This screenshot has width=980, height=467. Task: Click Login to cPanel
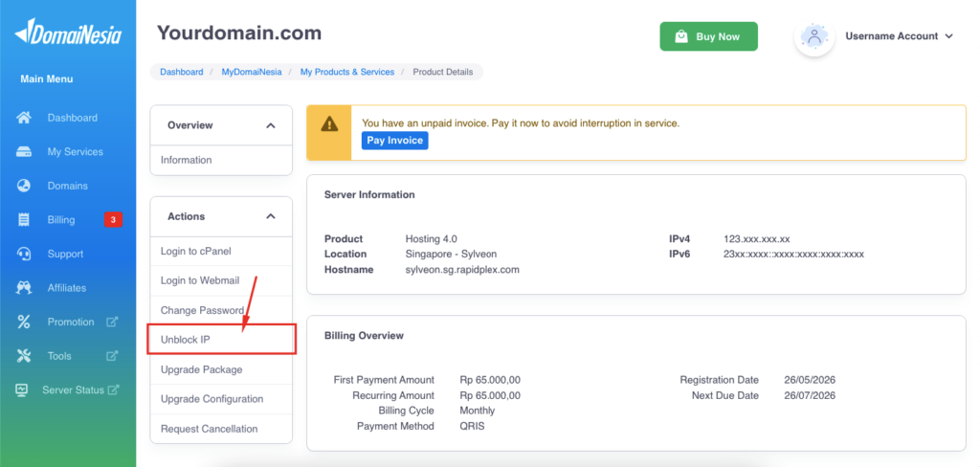(x=221, y=252)
